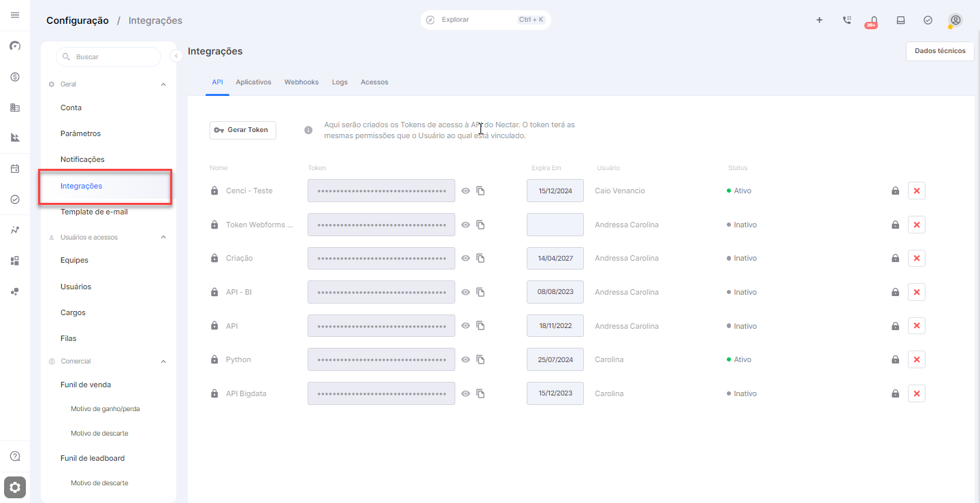Screen dimensions: 980x503
Task: Show the API Bigdata token using eye icon
Action: tap(465, 393)
